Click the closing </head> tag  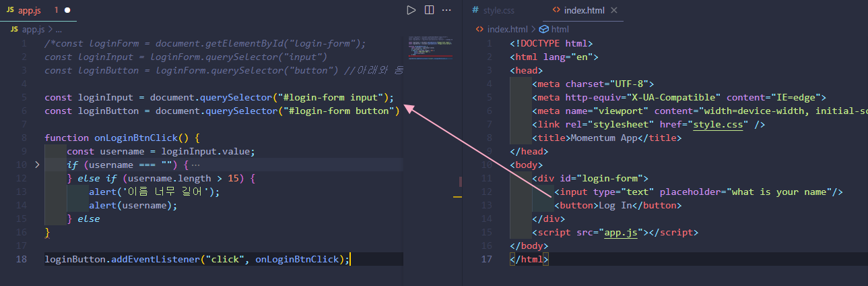point(529,151)
